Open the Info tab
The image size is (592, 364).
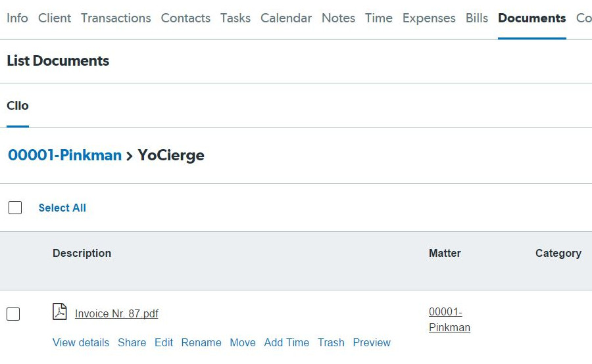pyautogui.click(x=17, y=18)
